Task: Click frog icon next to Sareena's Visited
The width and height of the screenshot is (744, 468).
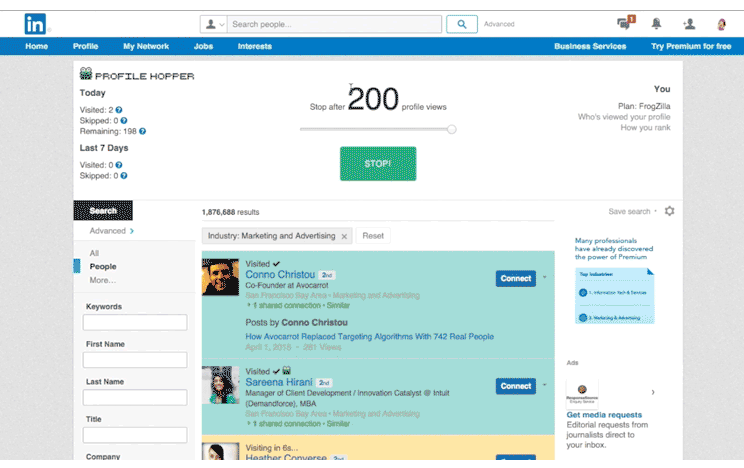Action: pos(287,370)
